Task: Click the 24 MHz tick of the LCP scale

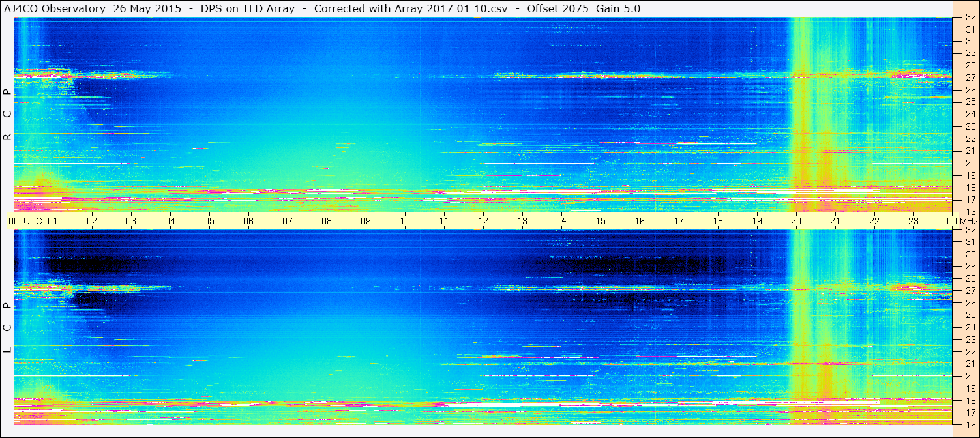Action: (x=970, y=327)
